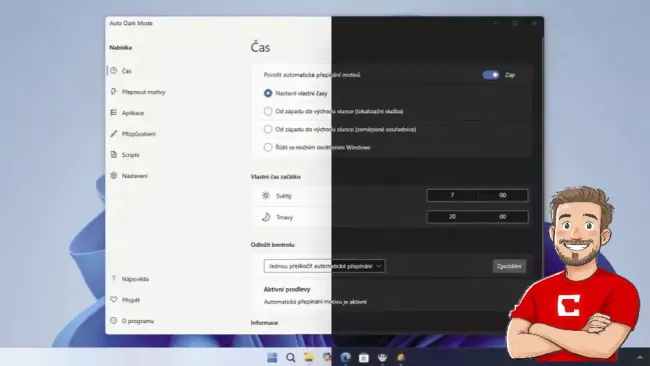Viewport: 650px width, 366px height.
Task: Open the Přispět donate entry
Action: click(x=131, y=300)
